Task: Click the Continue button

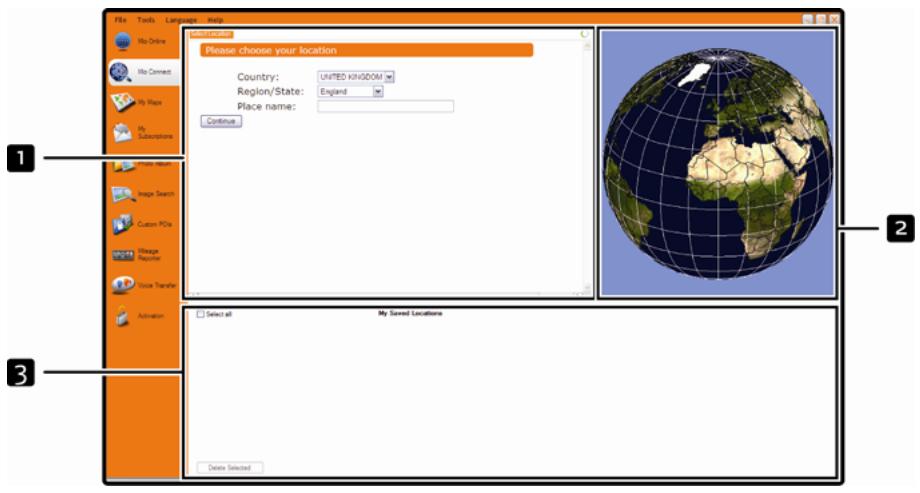Action: [x=221, y=121]
